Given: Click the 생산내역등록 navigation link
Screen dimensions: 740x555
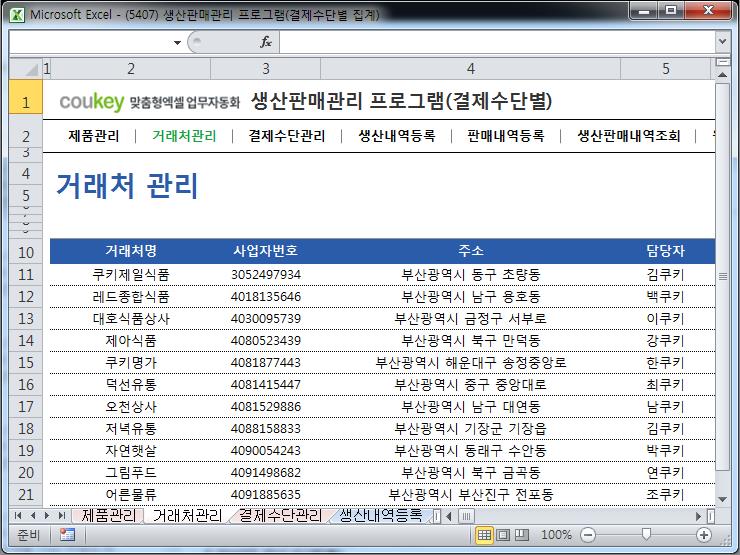Looking at the screenshot, I should [x=397, y=136].
